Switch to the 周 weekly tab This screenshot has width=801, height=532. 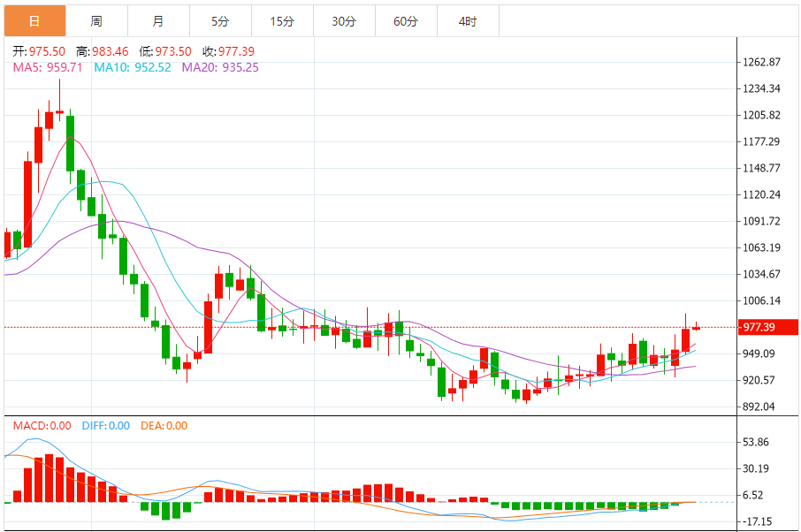[x=96, y=21]
